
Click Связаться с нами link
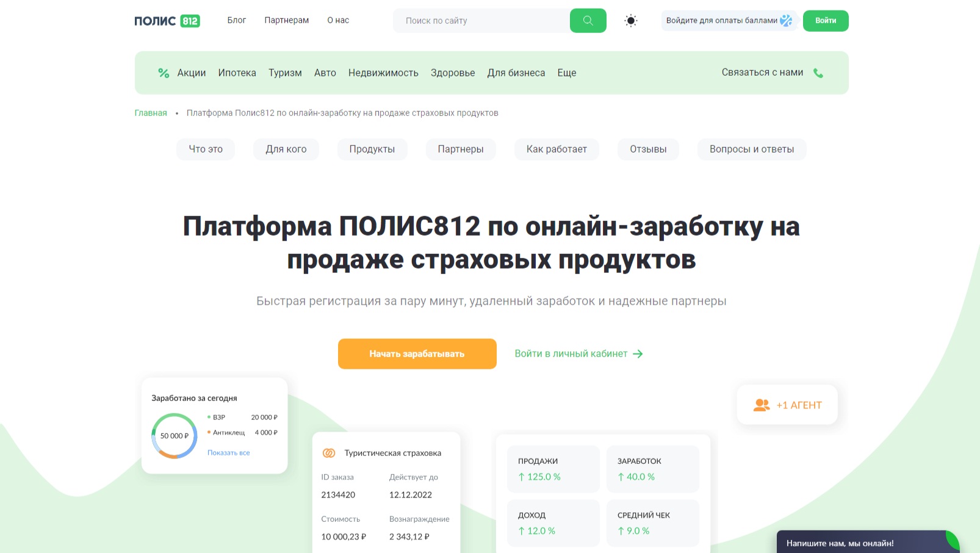pyautogui.click(x=763, y=72)
